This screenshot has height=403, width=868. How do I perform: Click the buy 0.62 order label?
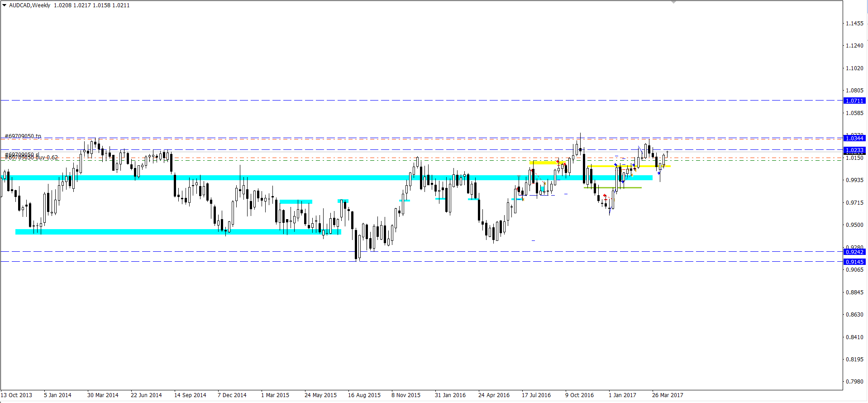pyautogui.click(x=47, y=158)
